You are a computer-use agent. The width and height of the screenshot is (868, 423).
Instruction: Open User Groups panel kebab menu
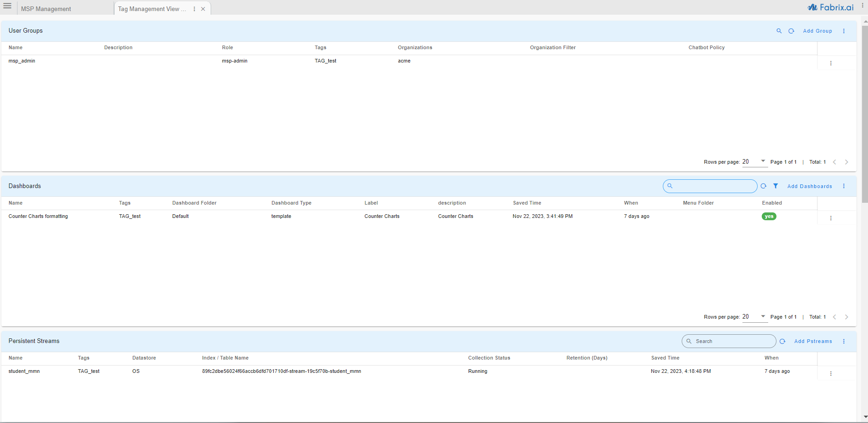844,31
